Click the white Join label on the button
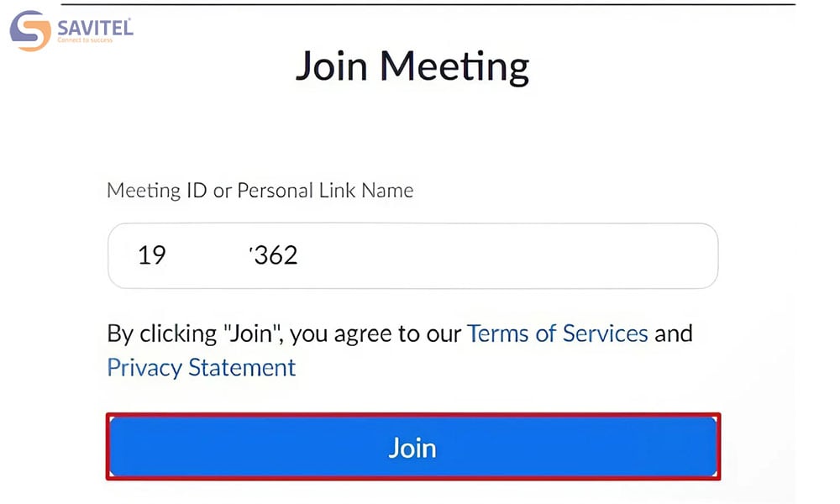 coord(412,448)
